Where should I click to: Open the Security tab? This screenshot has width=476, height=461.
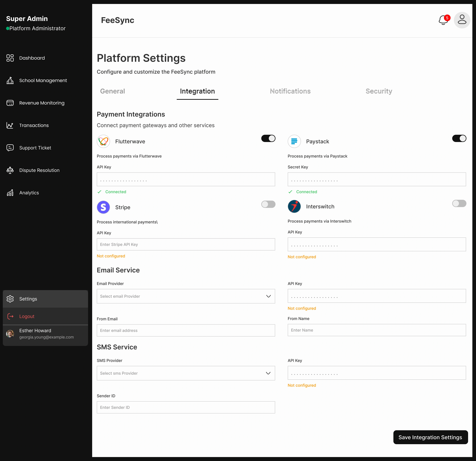click(x=379, y=91)
